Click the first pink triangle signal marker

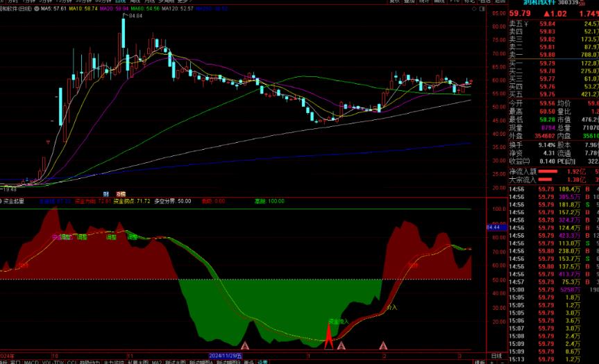point(245,346)
